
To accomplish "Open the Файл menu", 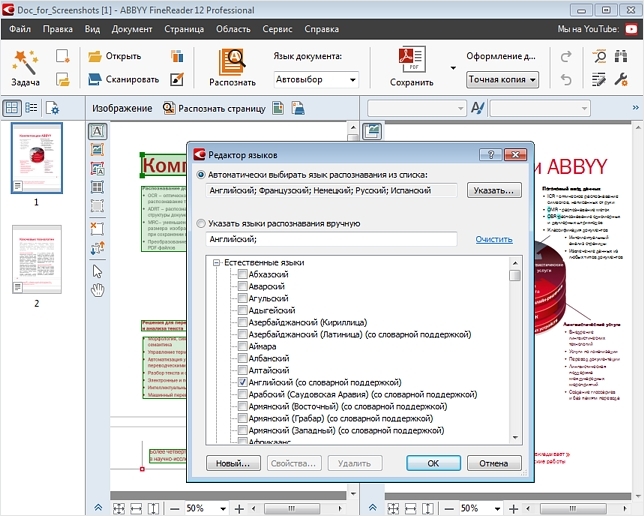I will pyautogui.click(x=20, y=29).
